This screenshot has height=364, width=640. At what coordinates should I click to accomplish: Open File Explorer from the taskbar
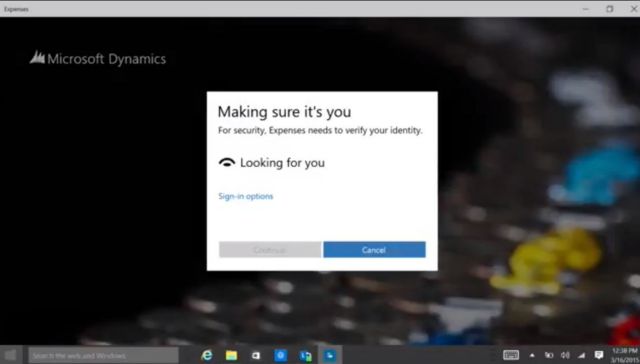tap(231, 355)
